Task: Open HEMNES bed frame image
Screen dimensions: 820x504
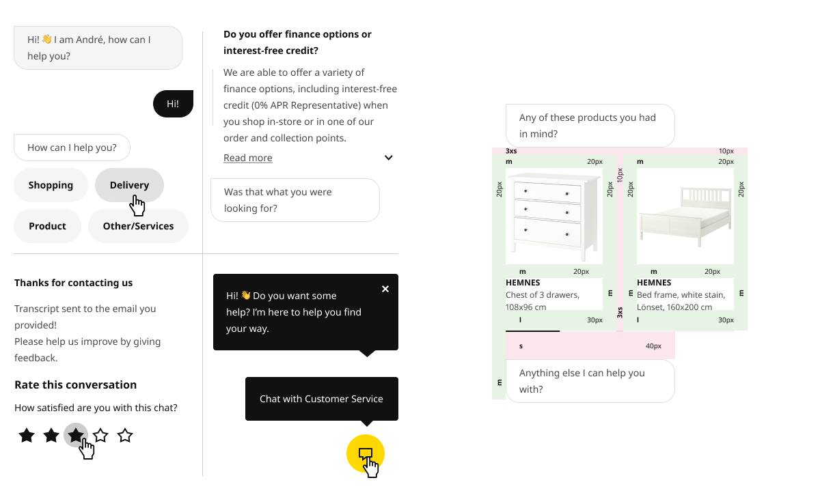Action: (685, 216)
